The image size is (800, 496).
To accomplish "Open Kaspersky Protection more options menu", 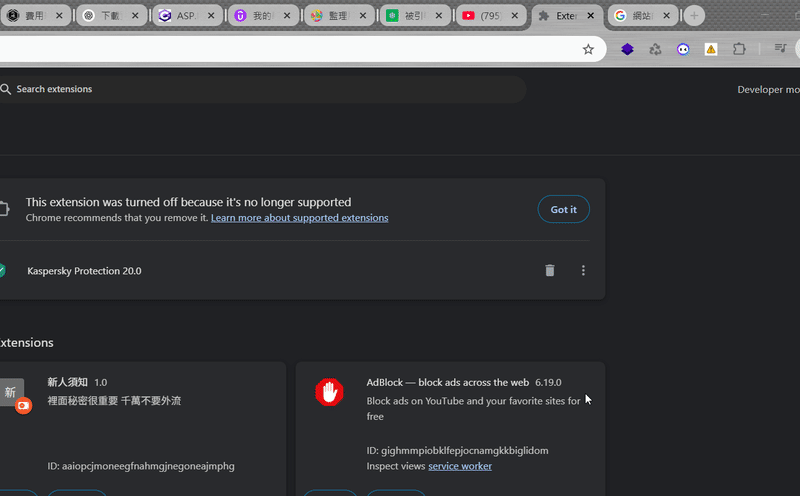I will (583, 270).
